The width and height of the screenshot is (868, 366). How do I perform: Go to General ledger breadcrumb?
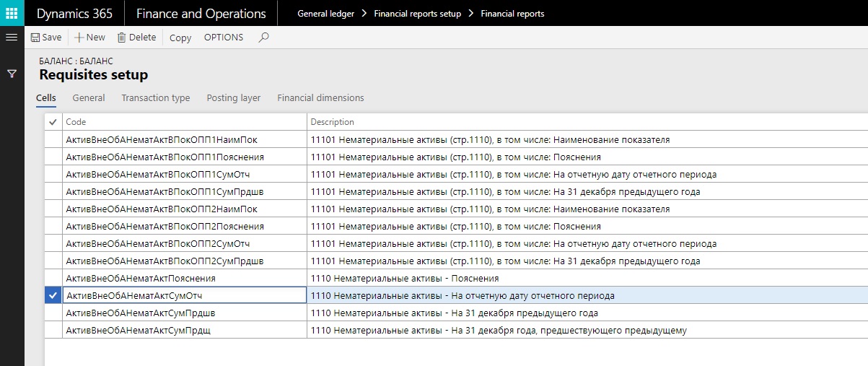coord(325,14)
